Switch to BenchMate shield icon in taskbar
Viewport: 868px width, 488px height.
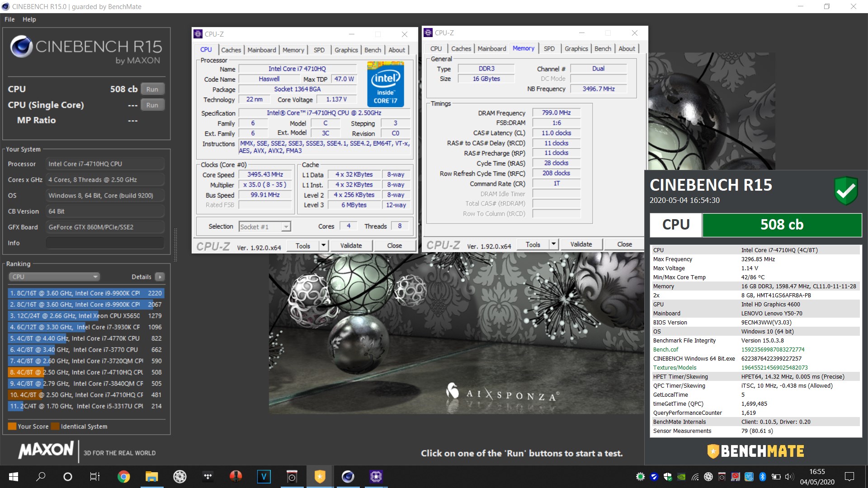(320, 476)
